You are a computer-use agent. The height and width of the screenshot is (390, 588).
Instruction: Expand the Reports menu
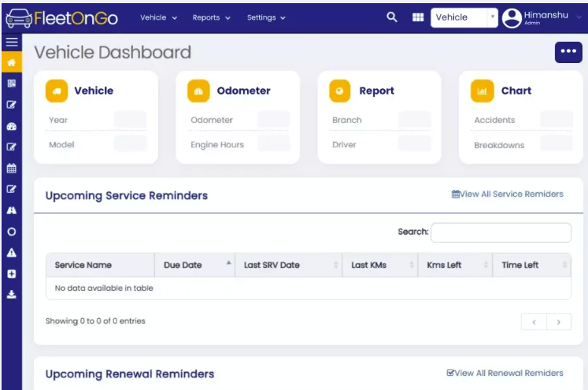pyautogui.click(x=211, y=17)
